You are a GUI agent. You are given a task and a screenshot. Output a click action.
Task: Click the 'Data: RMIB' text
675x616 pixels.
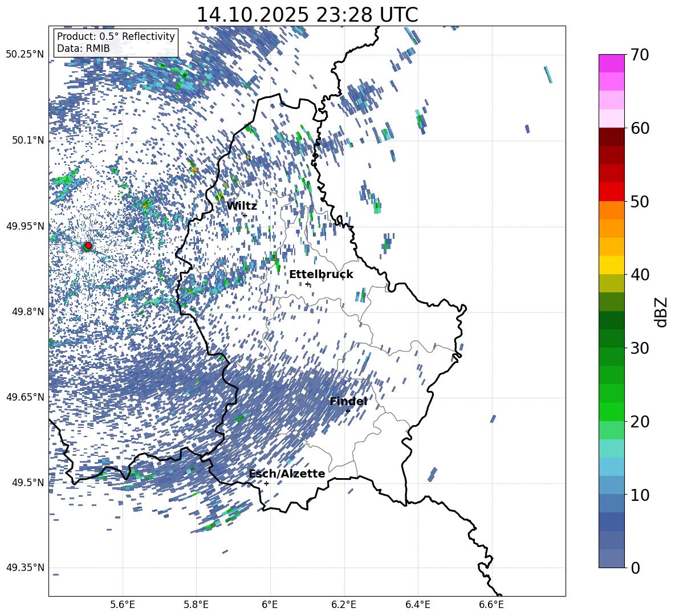pos(83,48)
